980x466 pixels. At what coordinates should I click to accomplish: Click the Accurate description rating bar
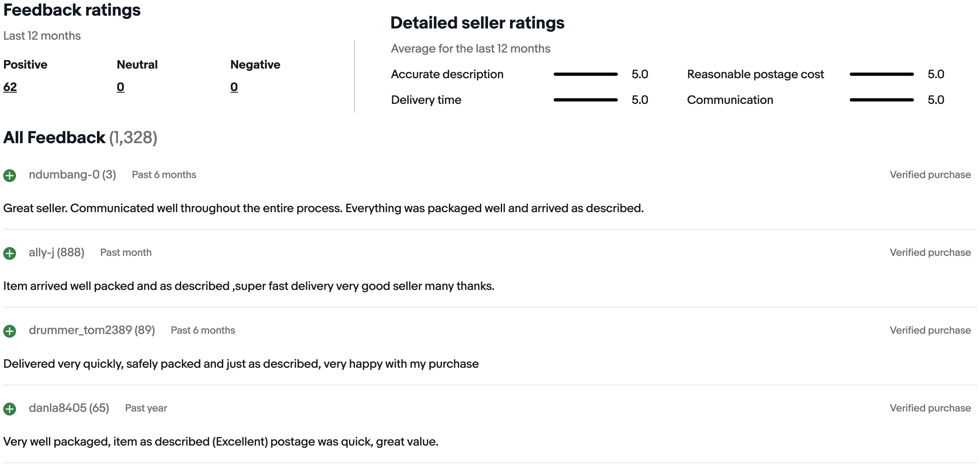585,74
